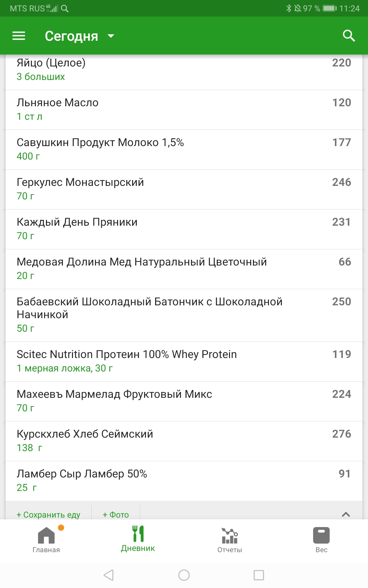This screenshot has height=588, width=368.
Task: Open Scitec Nutrition Whey Protein entry
Action: pos(184,361)
